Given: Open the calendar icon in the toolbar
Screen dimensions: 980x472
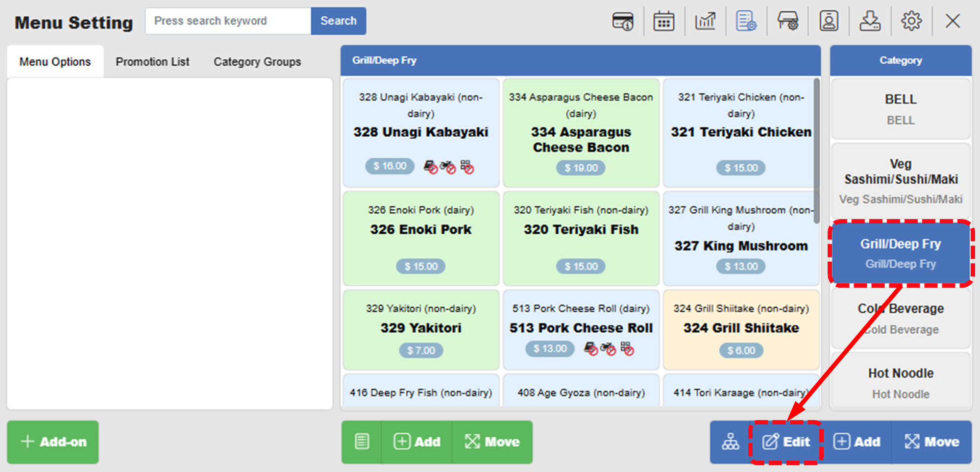Looking at the screenshot, I should [663, 21].
